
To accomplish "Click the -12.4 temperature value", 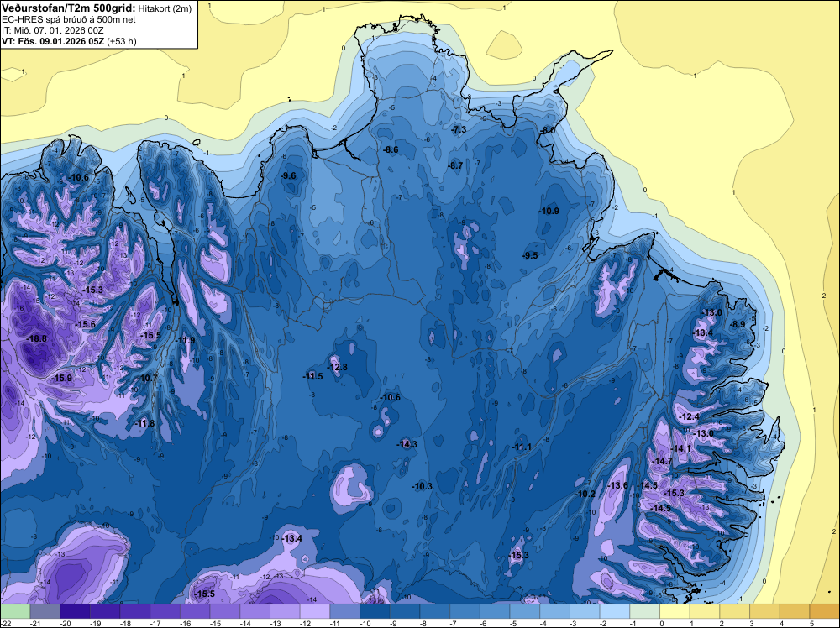I will tap(690, 416).
